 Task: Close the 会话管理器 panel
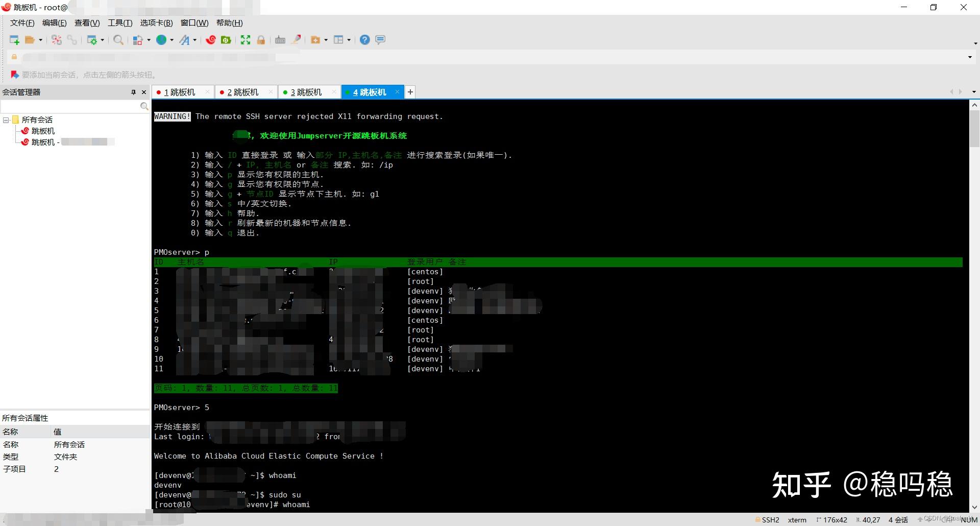click(144, 92)
